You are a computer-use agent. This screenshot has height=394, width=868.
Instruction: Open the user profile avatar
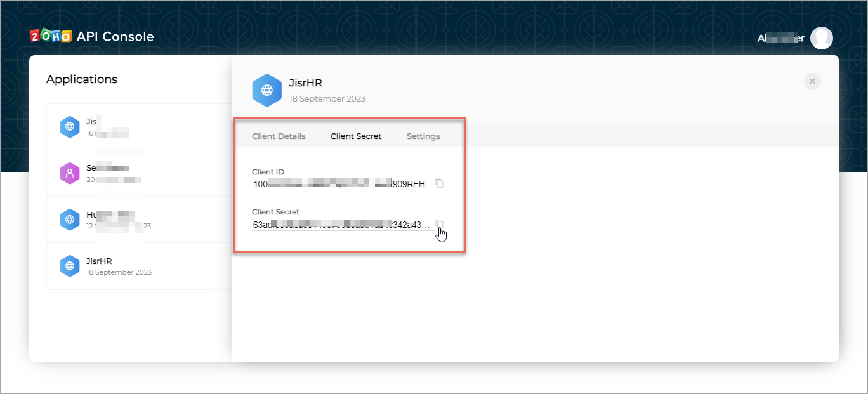click(x=822, y=38)
